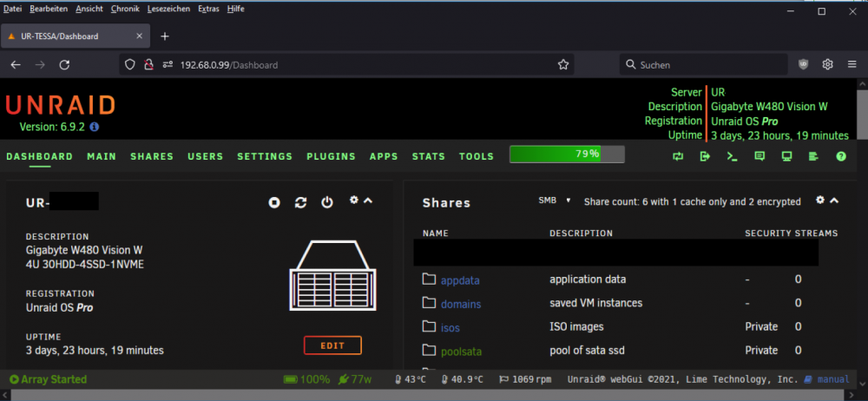Bookmark this page with the star icon
This screenshot has width=868, height=401.
(x=563, y=65)
